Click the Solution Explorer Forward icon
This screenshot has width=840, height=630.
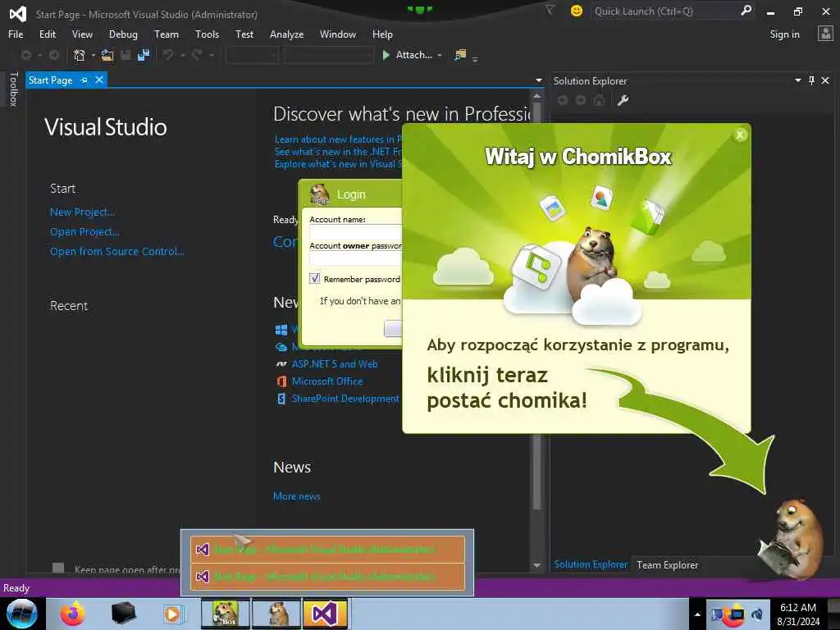581,100
